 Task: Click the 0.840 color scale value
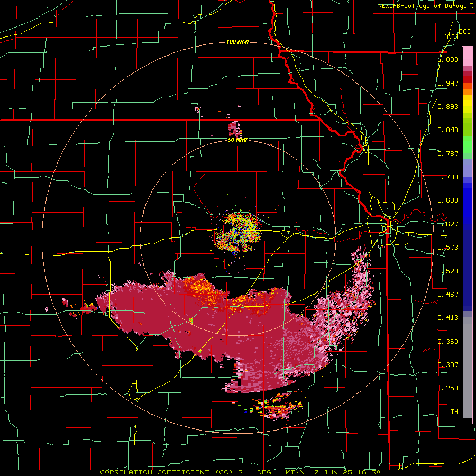click(448, 130)
